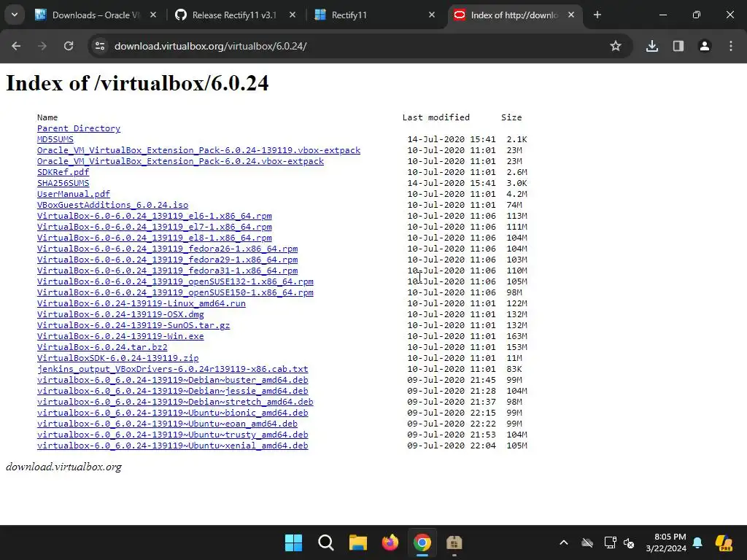The height and width of the screenshot is (560, 747).
Task: Switch to the Rectify11 tab
Action: (374, 15)
